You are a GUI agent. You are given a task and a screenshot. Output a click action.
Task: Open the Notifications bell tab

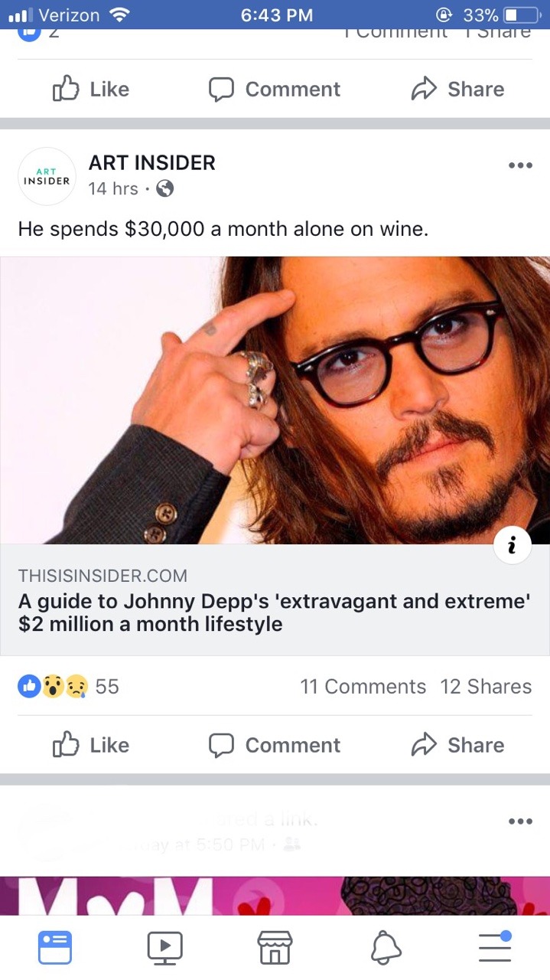(x=386, y=948)
